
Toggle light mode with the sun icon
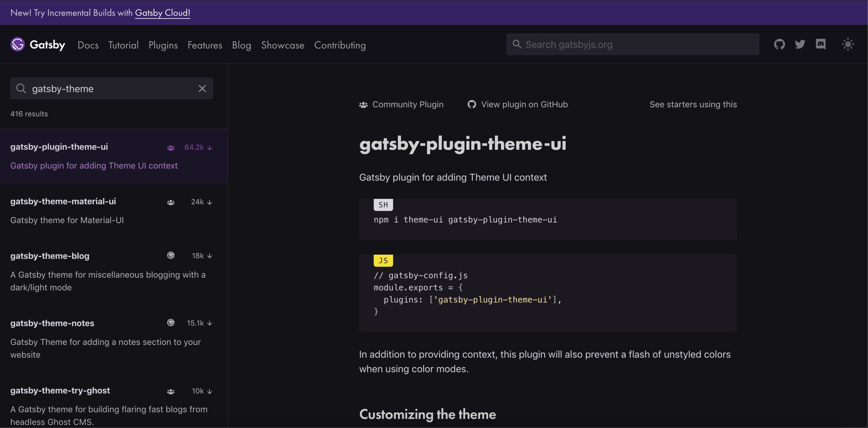848,44
